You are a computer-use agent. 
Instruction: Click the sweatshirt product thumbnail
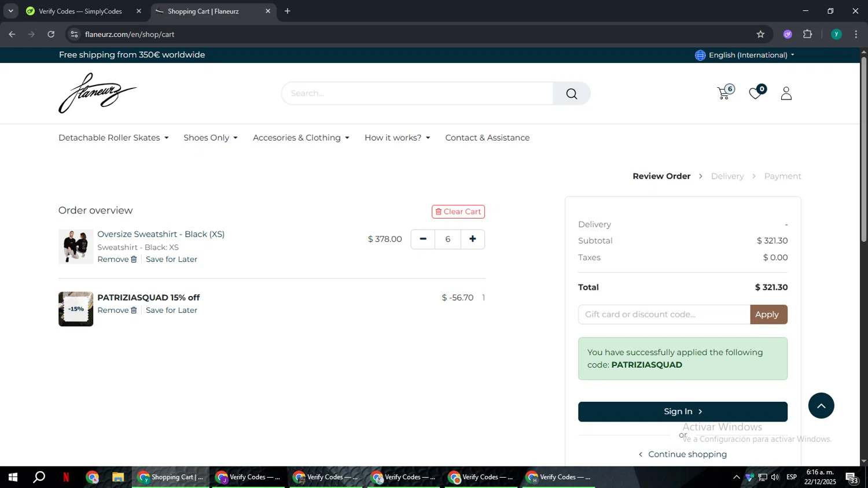(76, 247)
